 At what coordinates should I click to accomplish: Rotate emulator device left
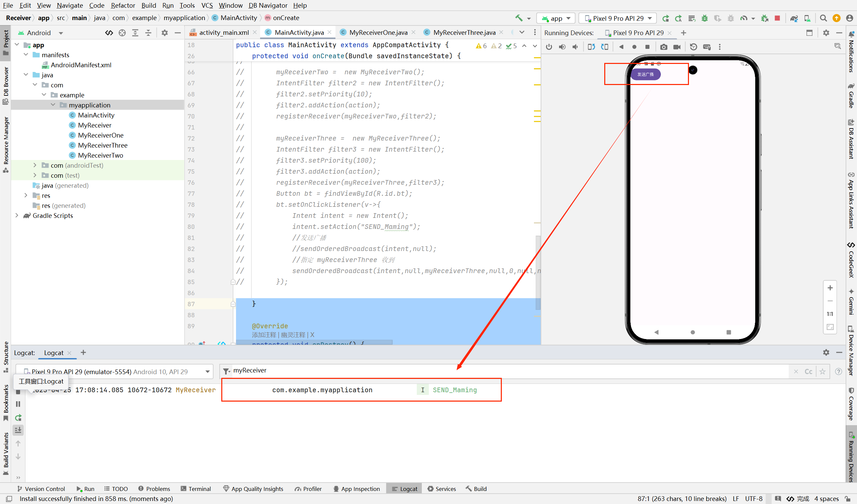click(x=591, y=47)
